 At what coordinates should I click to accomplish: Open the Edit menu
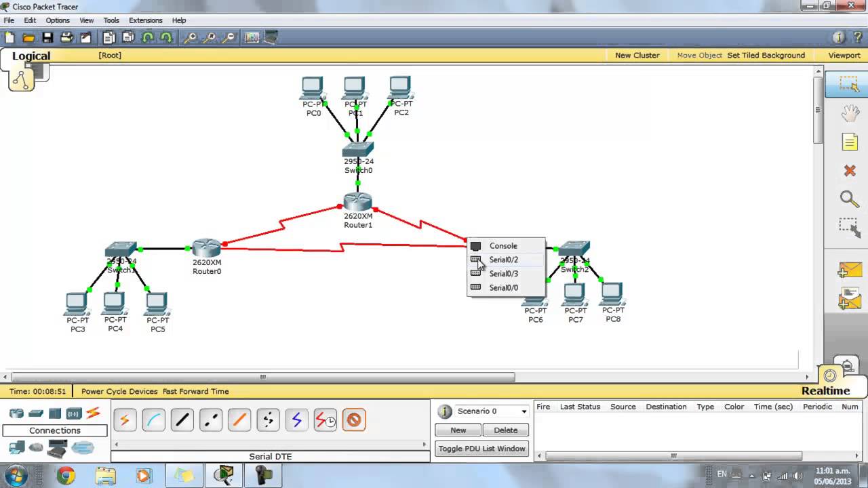tap(30, 20)
